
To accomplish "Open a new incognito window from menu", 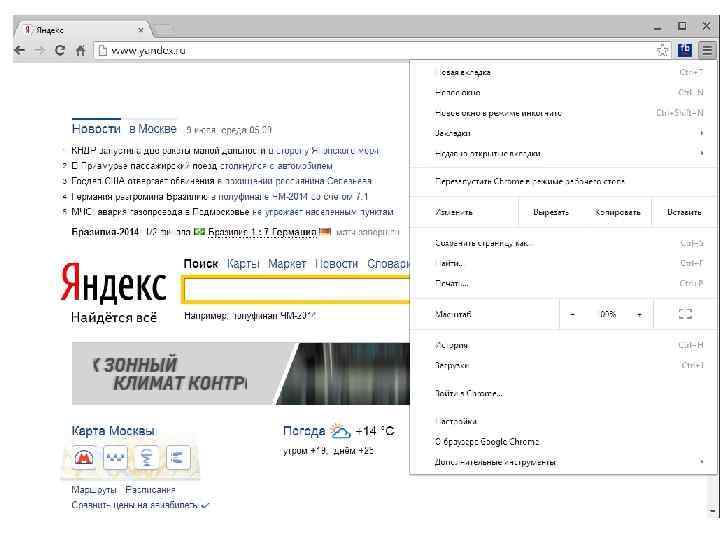I will (564, 113).
